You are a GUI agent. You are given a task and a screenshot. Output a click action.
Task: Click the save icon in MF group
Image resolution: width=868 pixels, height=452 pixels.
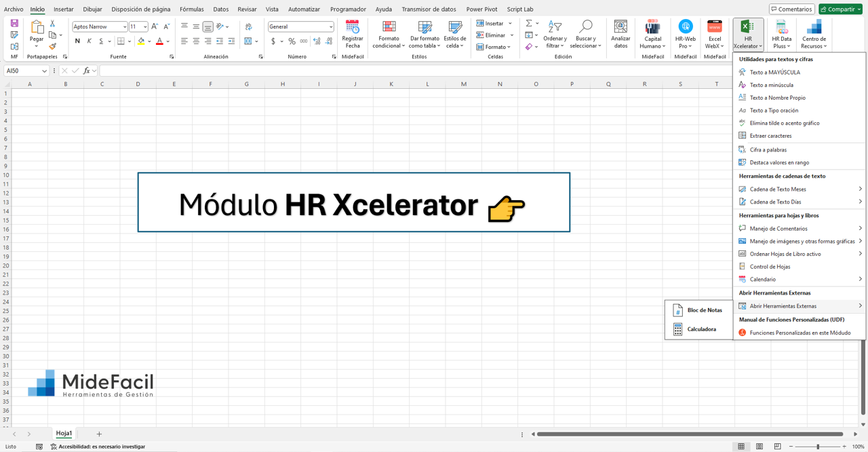click(14, 23)
